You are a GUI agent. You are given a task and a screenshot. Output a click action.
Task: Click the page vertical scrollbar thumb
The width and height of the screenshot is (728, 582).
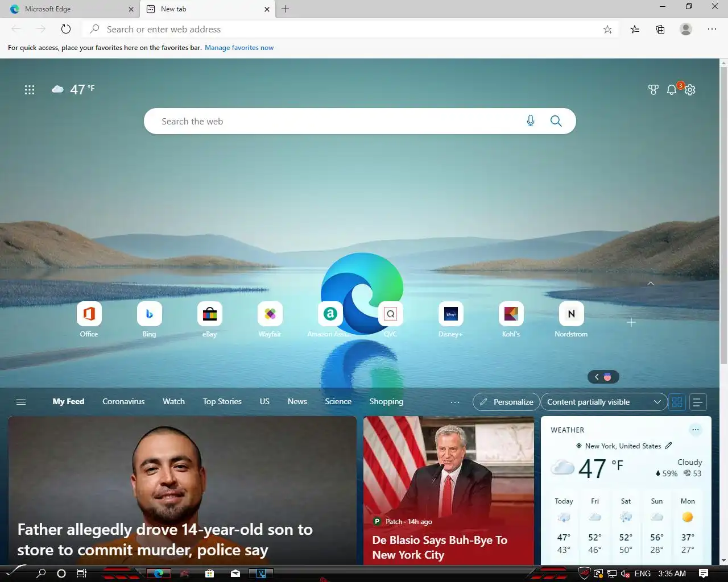(723, 215)
